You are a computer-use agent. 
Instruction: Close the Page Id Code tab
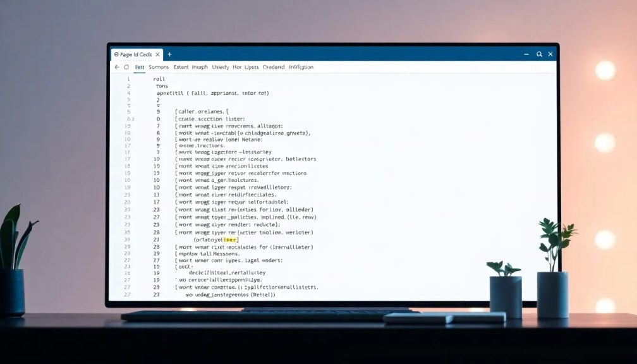pyautogui.click(x=157, y=55)
